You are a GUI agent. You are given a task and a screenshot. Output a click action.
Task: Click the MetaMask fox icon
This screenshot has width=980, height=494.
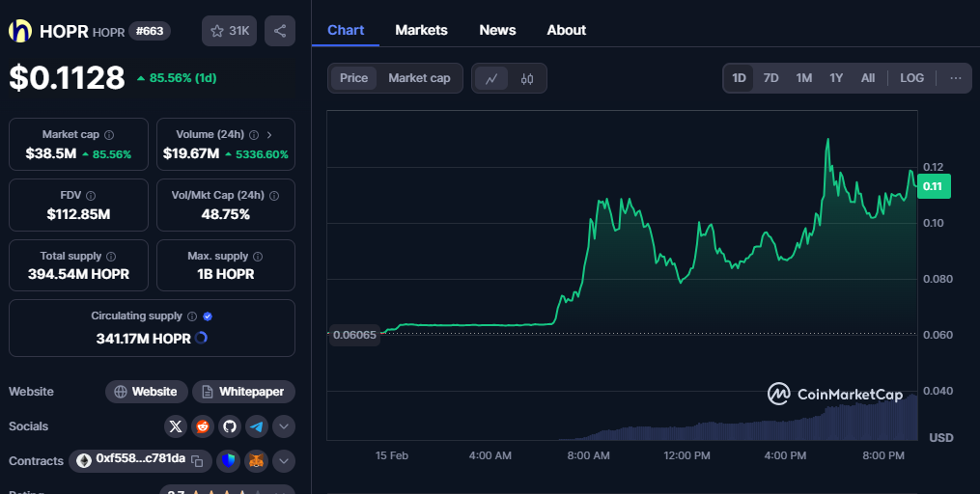(x=256, y=460)
